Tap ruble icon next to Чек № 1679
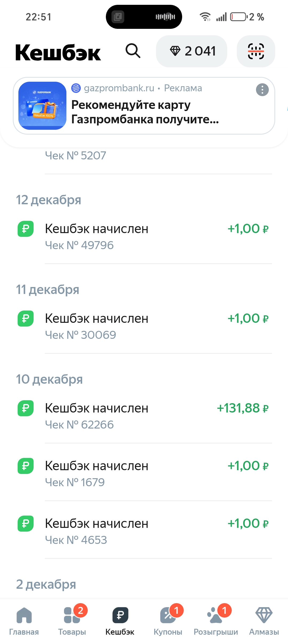The image size is (288, 644). click(x=26, y=466)
